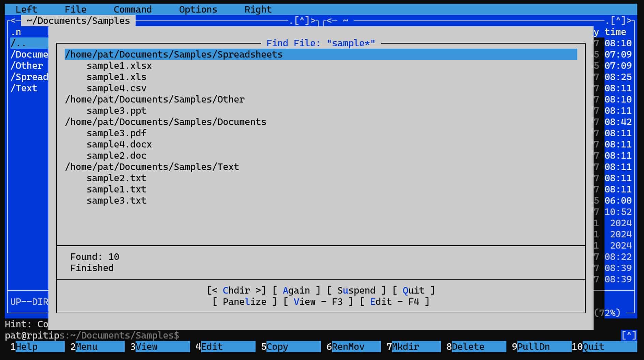Quit the Find File dialog
The width and height of the screenshot is (644, 360).
[x=413, y=291]
